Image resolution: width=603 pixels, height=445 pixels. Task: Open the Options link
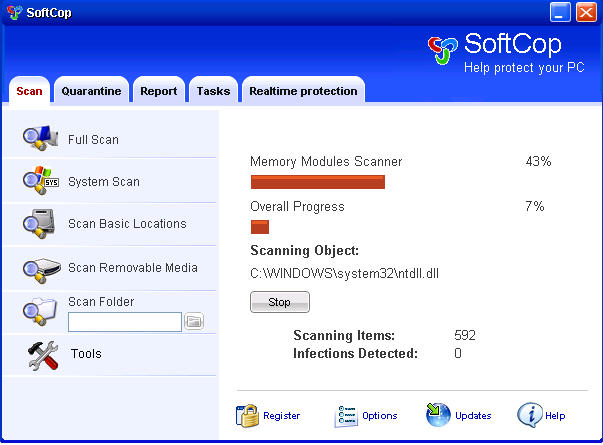pyautogui.click(x=380, y=416)
